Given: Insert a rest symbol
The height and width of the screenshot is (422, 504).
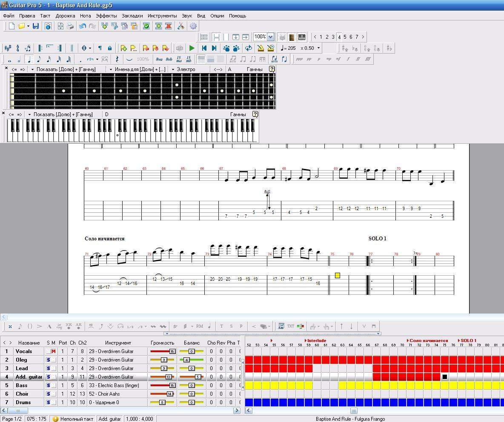Looking at the screenshot, I should [117, 59].
